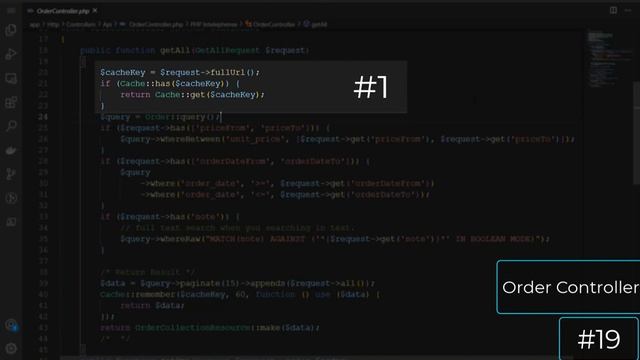
Task: Click the whereRaw MATCH AGAINST code line
Action: (x=335, y=239)
